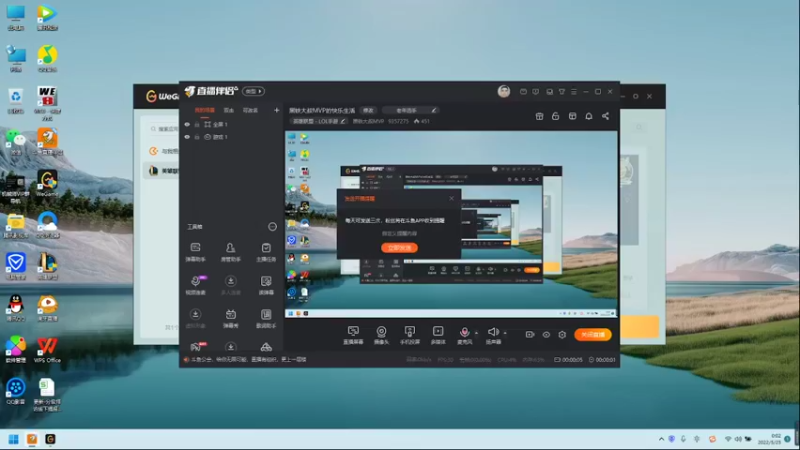Toggle the lock on 全屏1 source
The image size is (800, 450).
point(197,124)
